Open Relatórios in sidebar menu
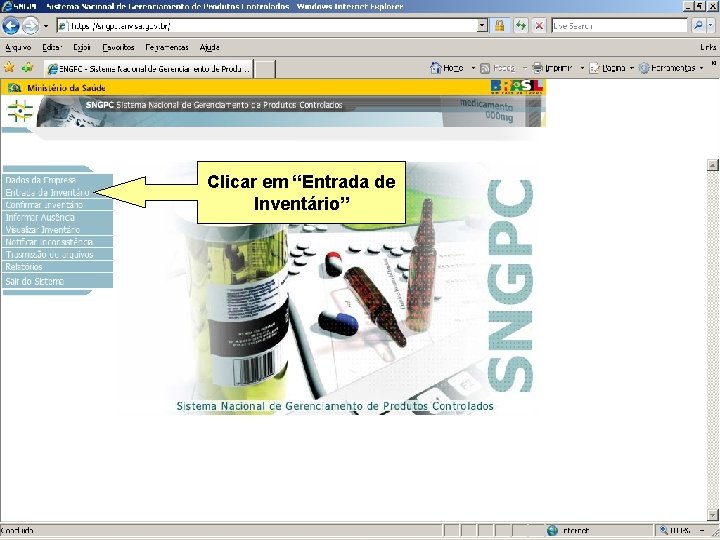Viewport: 720px width, 540px height. point(57,267)
